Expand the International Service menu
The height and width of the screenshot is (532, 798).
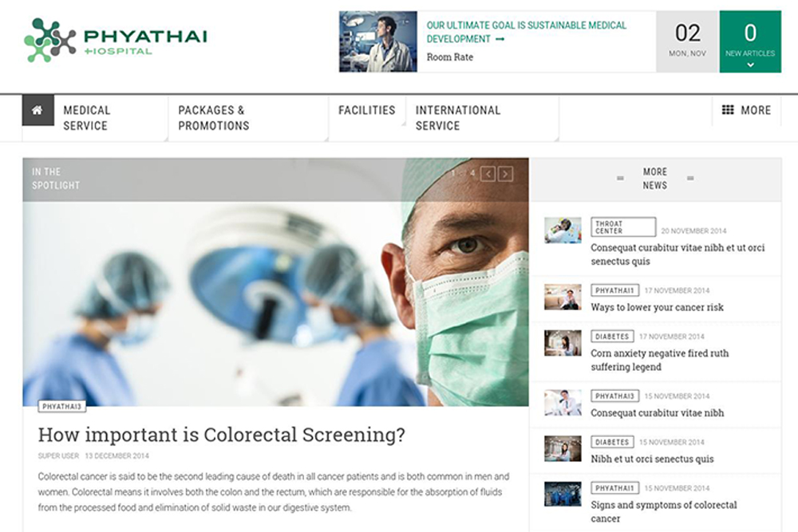(457, 118)
